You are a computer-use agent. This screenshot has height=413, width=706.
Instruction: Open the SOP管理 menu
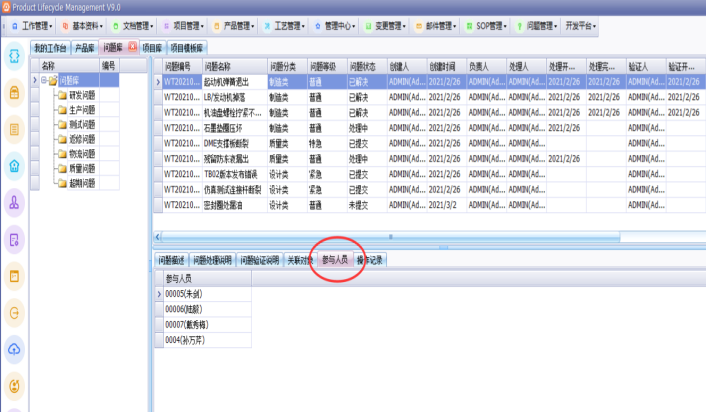[486, 26]
